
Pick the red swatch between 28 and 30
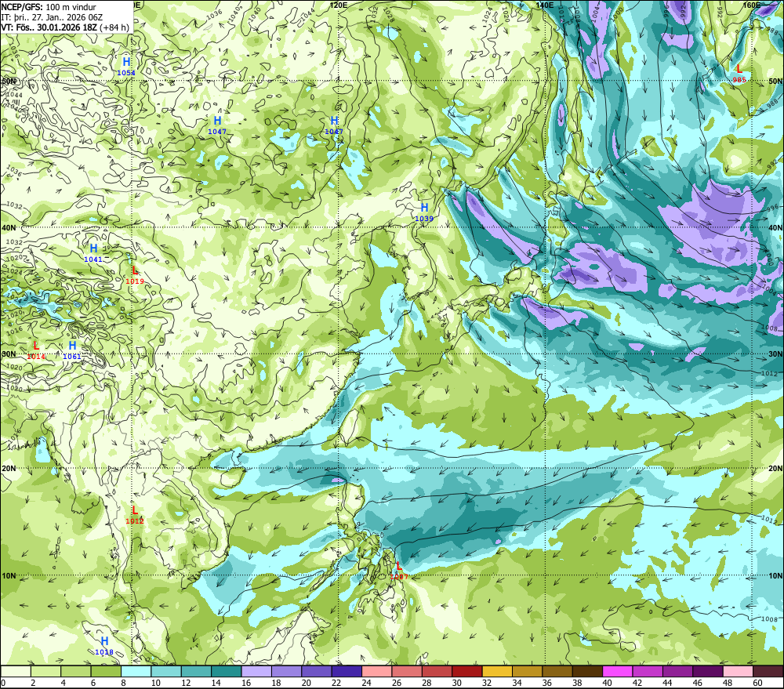437,671
